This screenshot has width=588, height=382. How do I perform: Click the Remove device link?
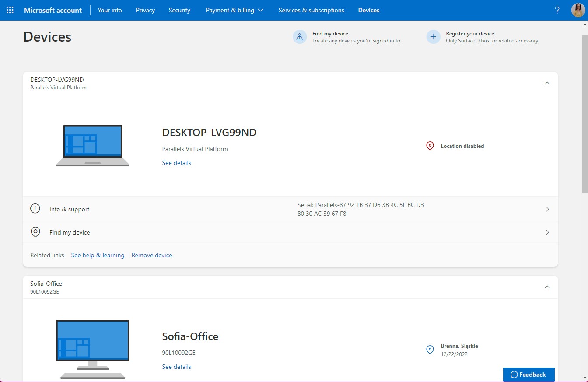[152, 255]
